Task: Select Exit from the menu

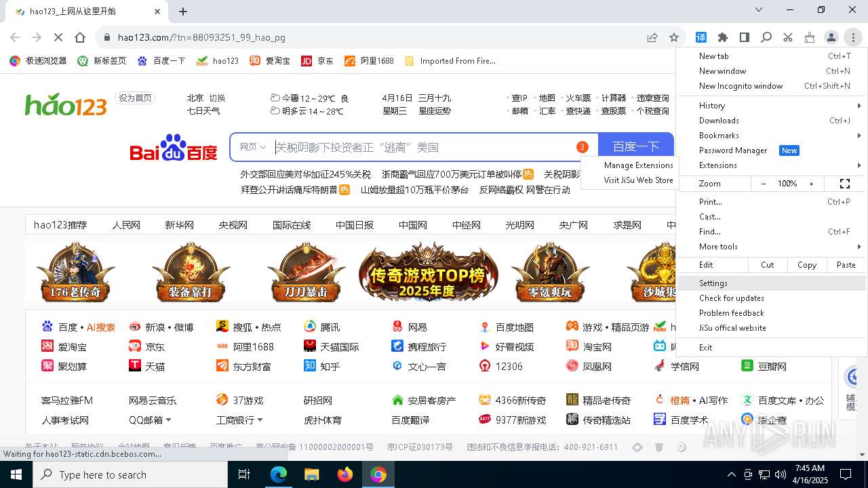Action: click(x=772, y=348)
